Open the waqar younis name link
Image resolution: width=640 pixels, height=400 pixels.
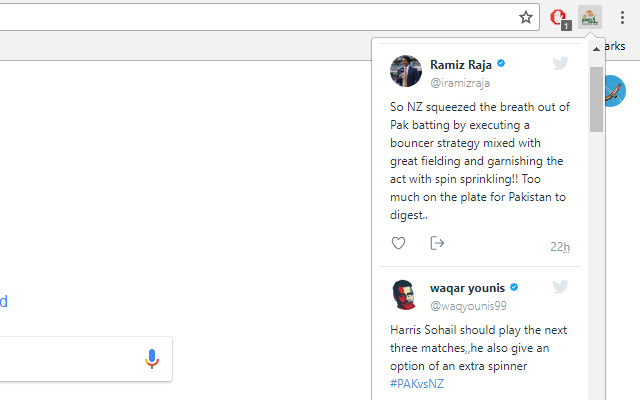(x=468, y=287)
